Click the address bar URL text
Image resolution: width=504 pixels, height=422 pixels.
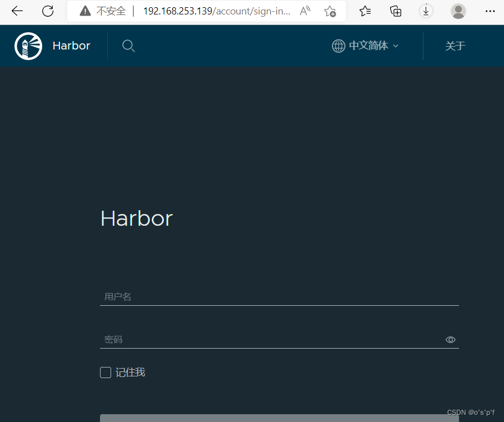pyautogui.click(x=217, y=11)
